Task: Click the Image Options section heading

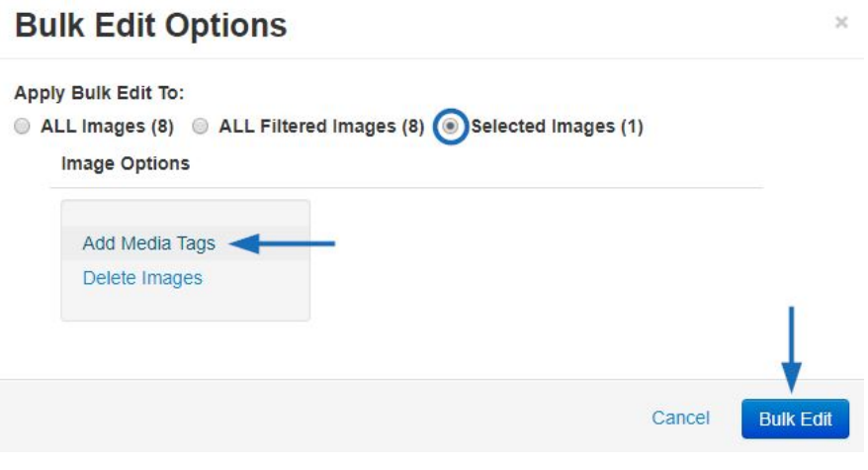Action: 126,163
